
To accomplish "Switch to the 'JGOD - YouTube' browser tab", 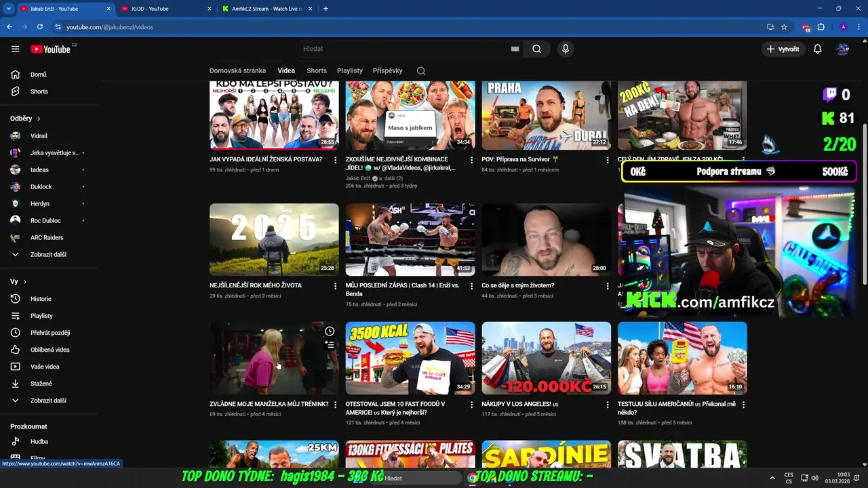I will pyautogui.click(x=165, y=9).
